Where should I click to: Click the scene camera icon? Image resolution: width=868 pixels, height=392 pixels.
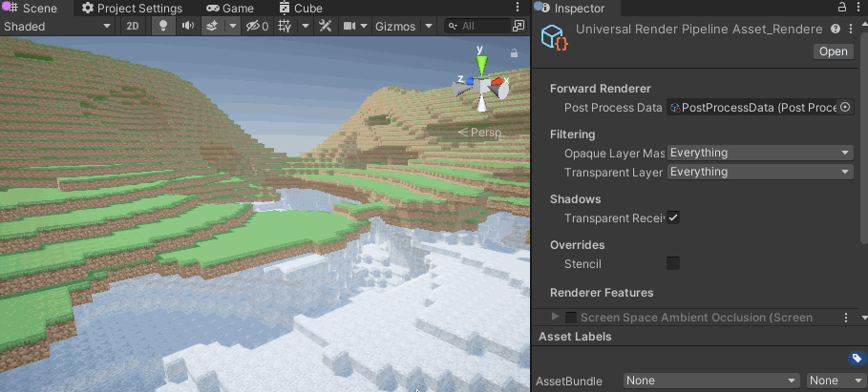(x=349, y=26)
